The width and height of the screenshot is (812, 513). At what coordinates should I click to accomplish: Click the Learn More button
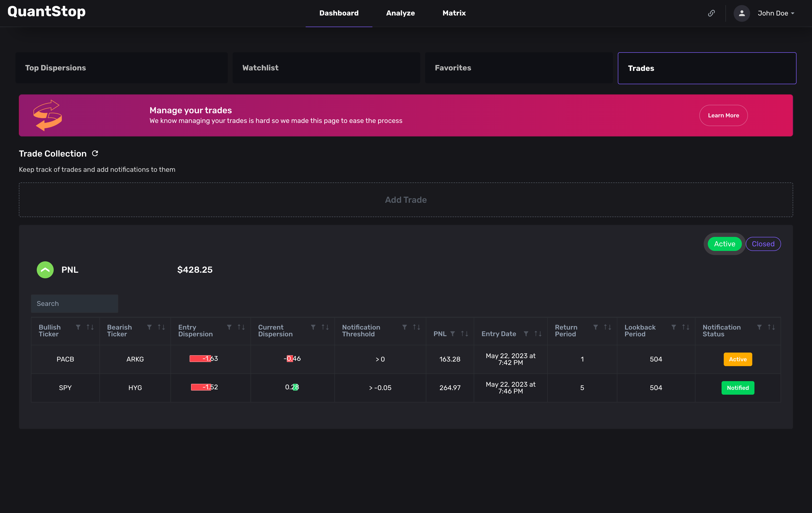tap(723, 115)
